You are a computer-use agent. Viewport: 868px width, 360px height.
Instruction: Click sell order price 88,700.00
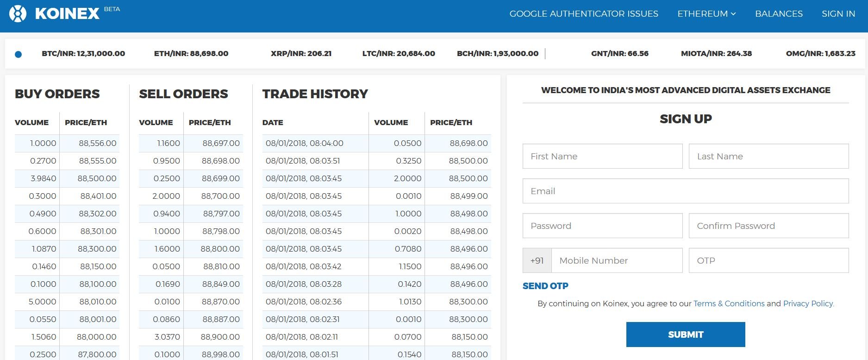pyautogui.click(x=220, y=196)
